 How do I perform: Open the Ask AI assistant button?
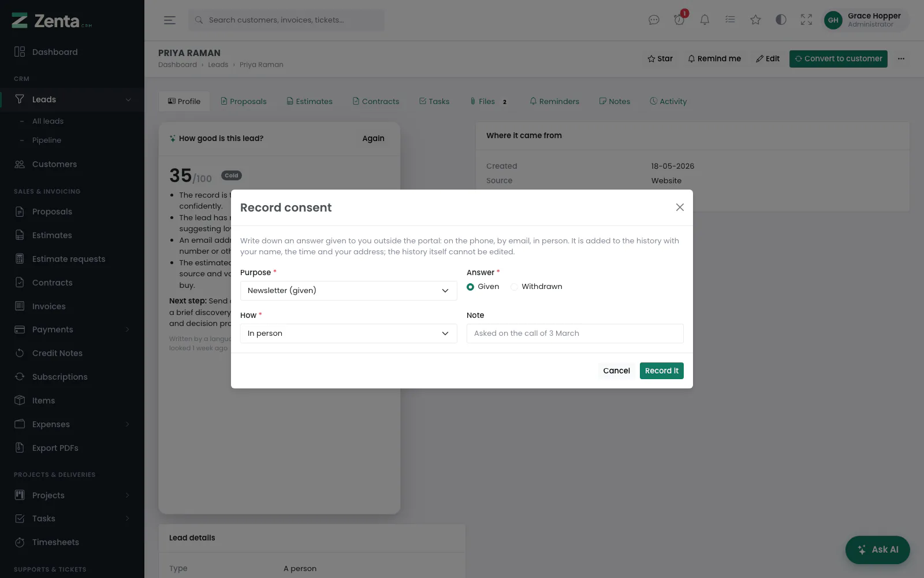click(877, 550)
